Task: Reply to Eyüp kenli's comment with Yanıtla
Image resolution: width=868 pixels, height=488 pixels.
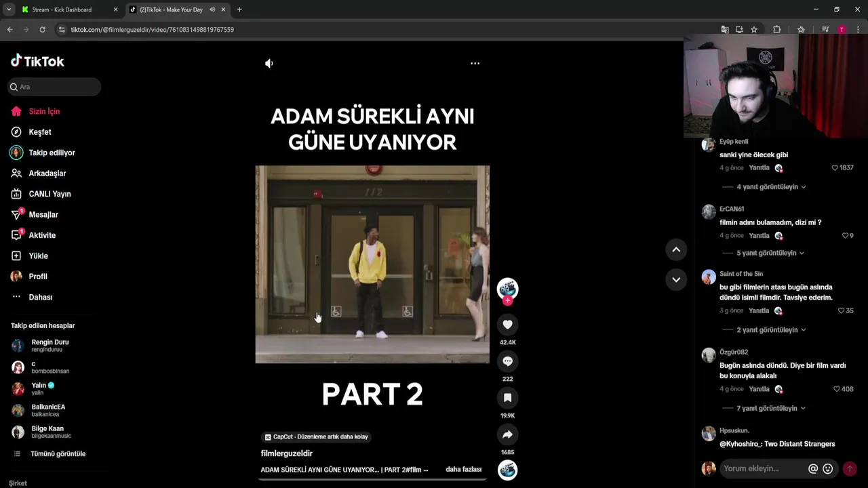Action: [759, 167]
